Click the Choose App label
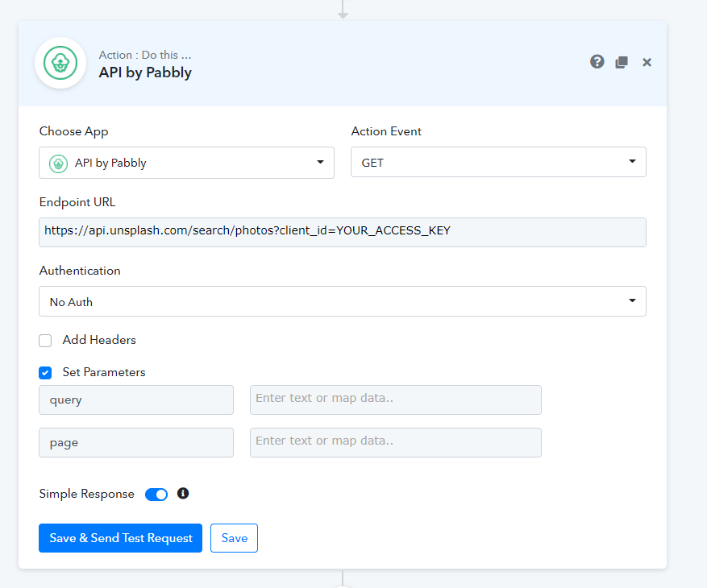The height and width of the screenshot is (588, 707). (73, 131)
